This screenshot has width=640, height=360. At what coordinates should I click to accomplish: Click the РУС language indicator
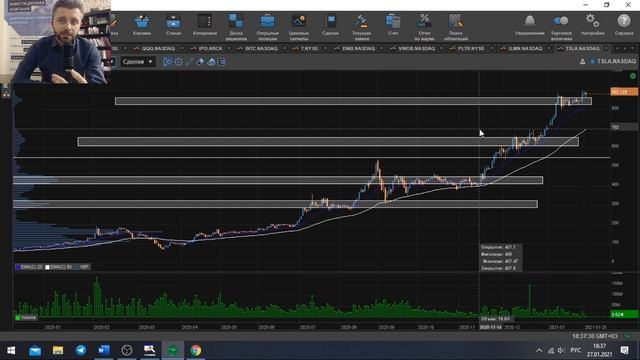[576, 350]
